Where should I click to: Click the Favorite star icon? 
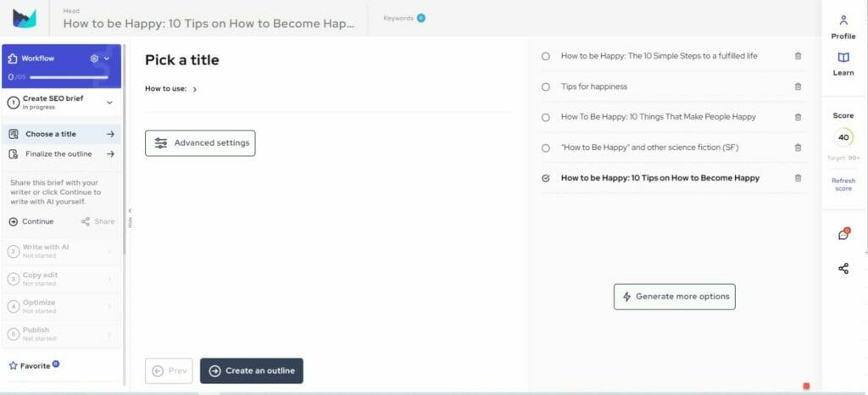click(14, 365)
